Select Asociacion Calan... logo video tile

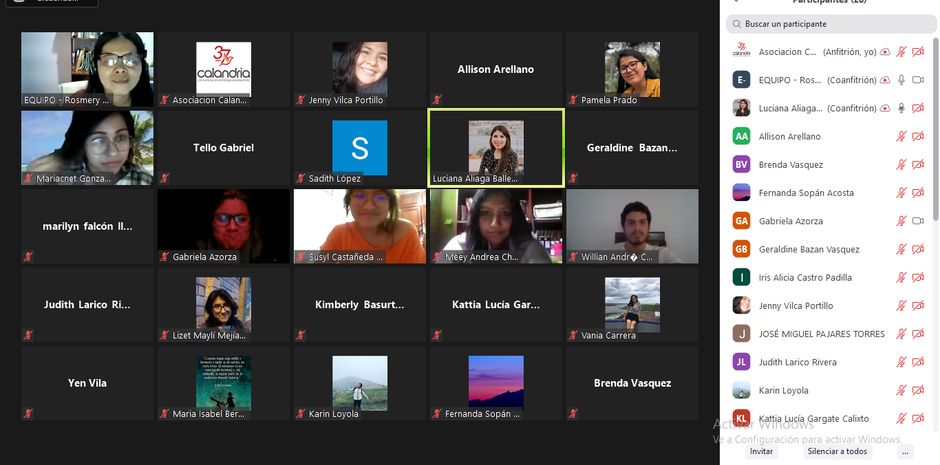[x=224, y=70]
